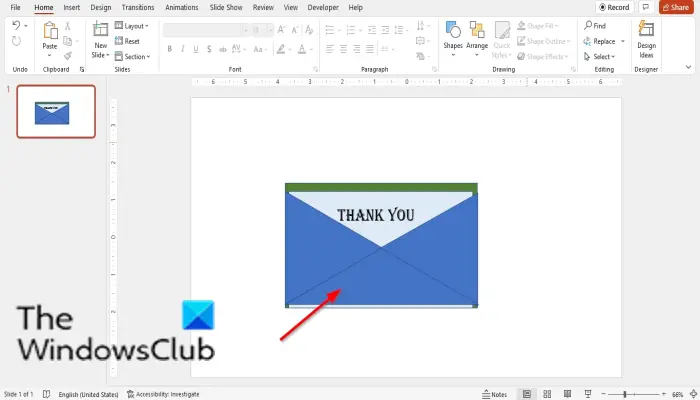700x400 pixels.
Task: Open the Shapes gallery
Action: [453, 38]
